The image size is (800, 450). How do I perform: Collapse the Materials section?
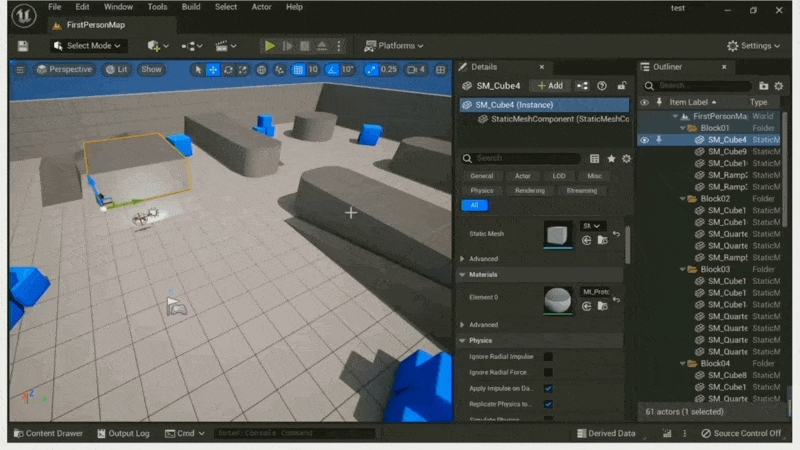coord(462,274)
